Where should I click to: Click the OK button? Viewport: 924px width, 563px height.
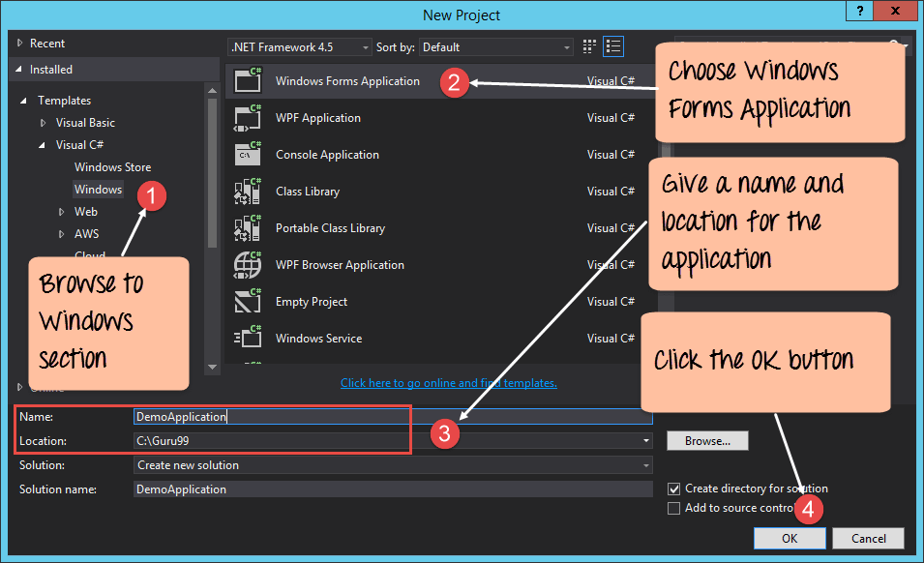[790, 539]
